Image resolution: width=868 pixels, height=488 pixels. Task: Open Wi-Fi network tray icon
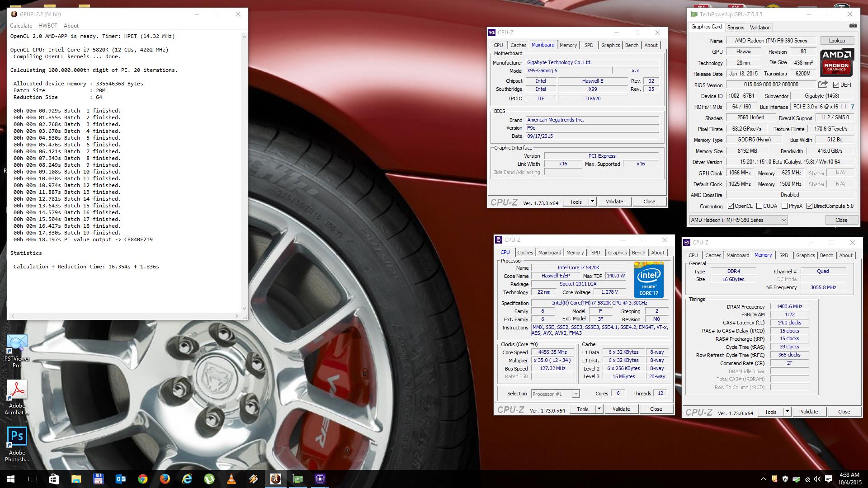[807, 479]
